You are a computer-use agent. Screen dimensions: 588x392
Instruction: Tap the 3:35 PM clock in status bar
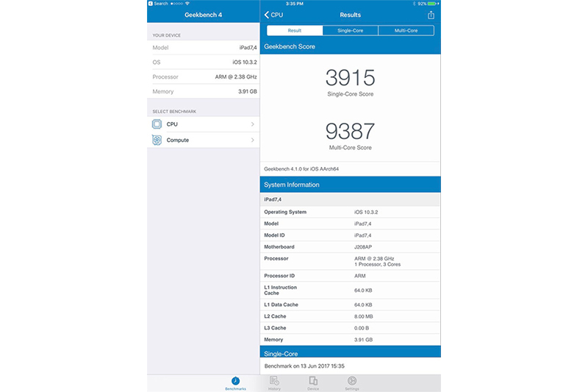tap(295, 4)
